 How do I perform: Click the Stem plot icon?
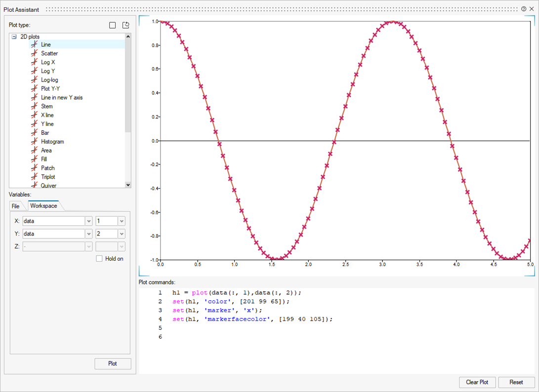point(34,106)
